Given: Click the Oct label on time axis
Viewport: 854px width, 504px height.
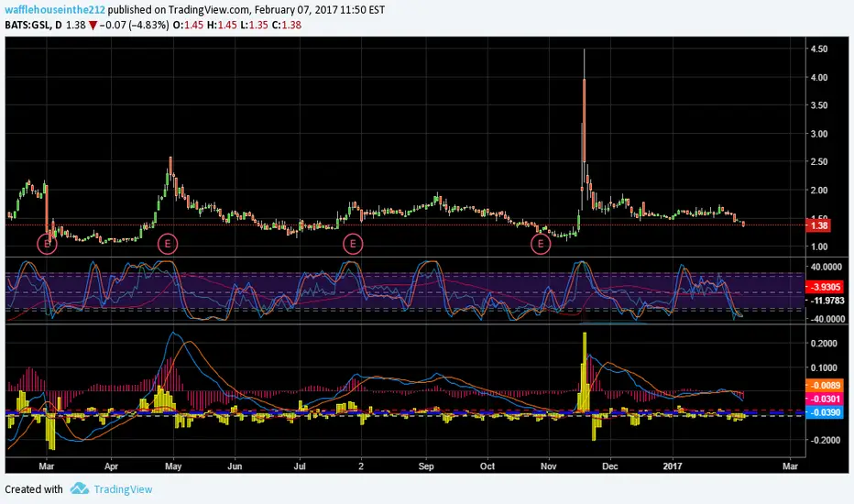Looking at the screenshot, I should click(487, 466).
